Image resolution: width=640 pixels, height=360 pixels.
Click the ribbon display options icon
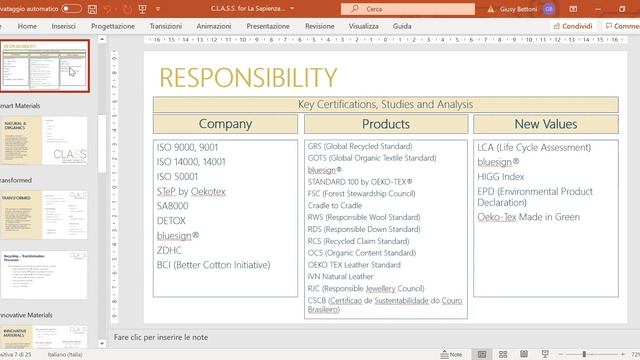573,9
